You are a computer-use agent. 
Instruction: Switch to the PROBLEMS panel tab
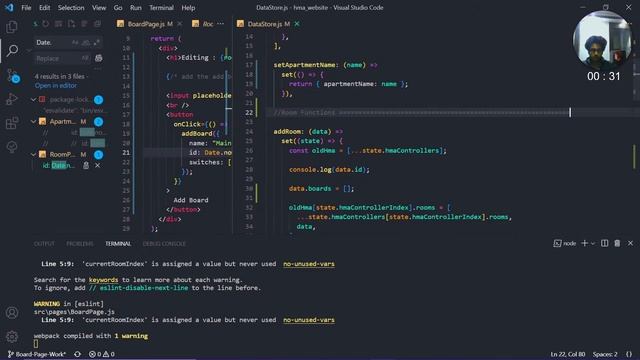[80, 244]
